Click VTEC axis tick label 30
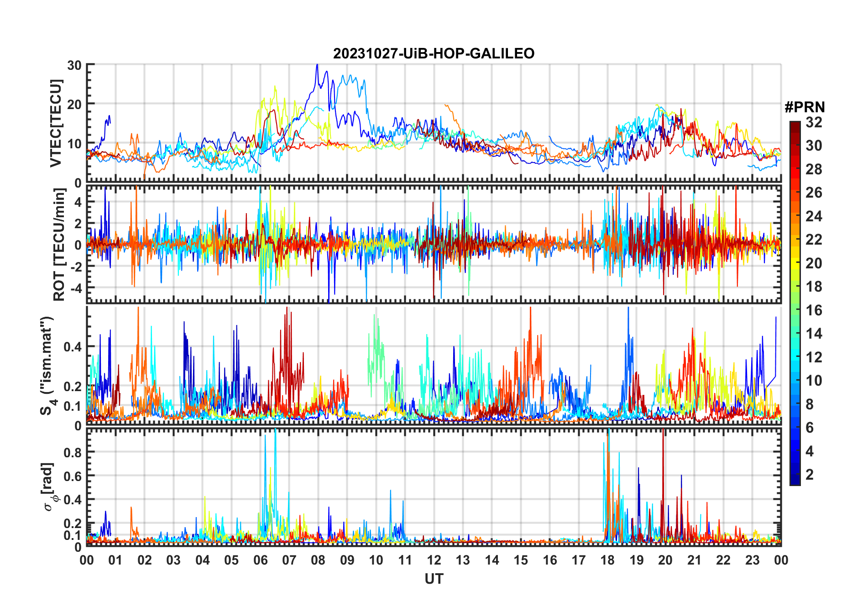Viewport: 868px width, 607px height. point(74,65)
